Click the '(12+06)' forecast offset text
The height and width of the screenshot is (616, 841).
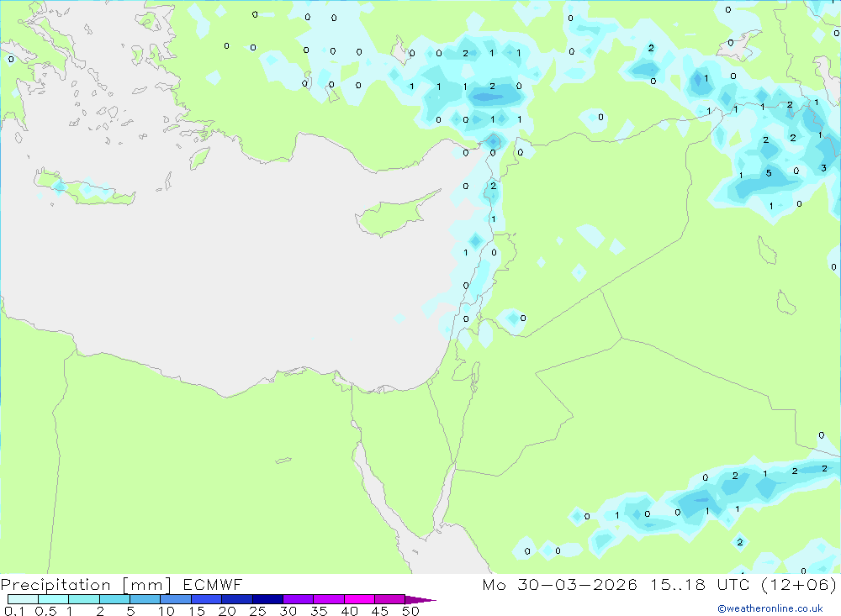(799, 584)
